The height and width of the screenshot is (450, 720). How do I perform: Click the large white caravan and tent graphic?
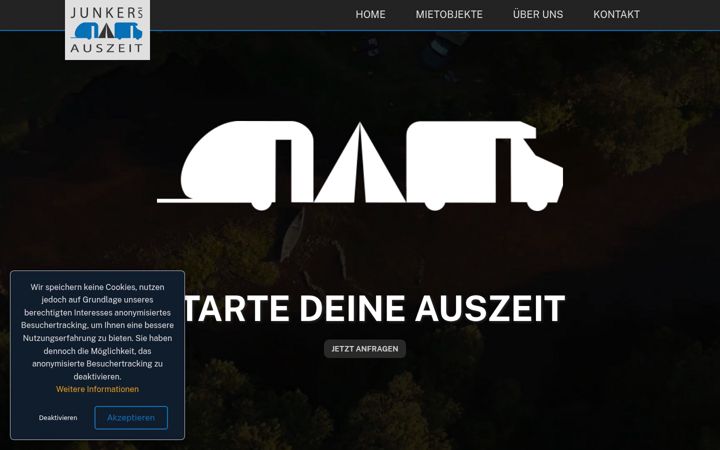click(x=360, y=166)
